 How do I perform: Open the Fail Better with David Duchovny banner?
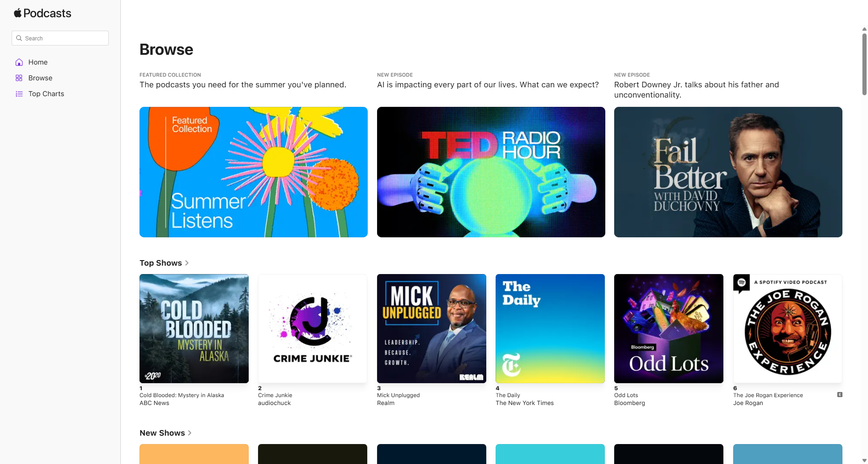coord(728,172)
